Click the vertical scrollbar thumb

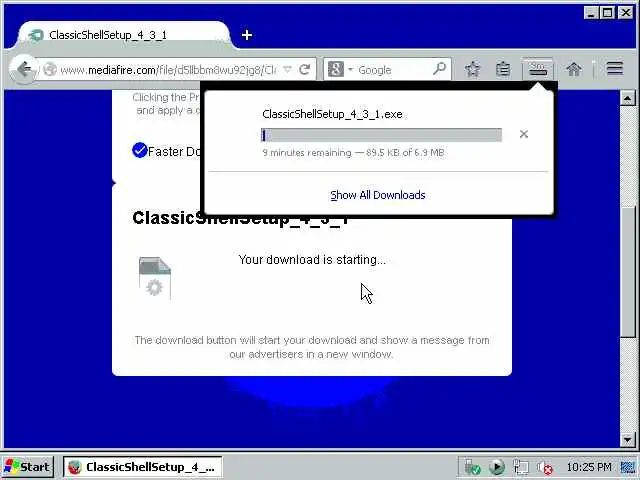[627, 272]
